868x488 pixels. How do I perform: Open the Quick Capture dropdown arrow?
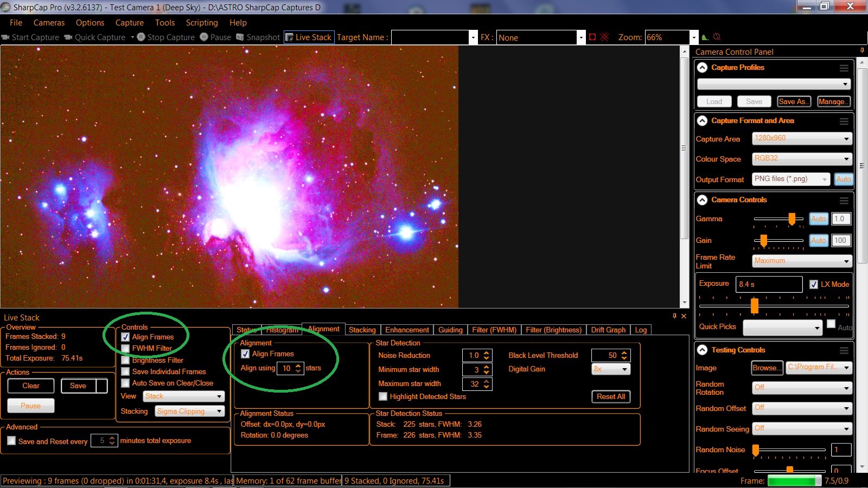pyautogui.click(x=132, y=37)
